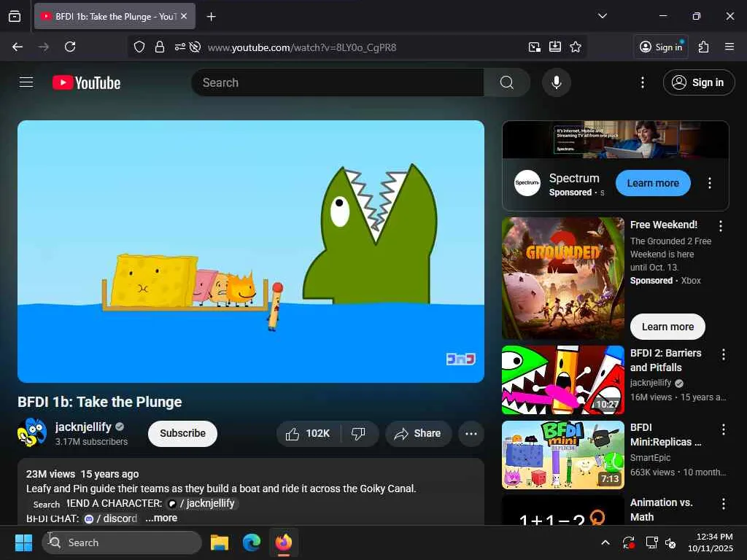747x560 pixels.
Task: Open the Spectrum advertiser logo
Action: point(527,183)
